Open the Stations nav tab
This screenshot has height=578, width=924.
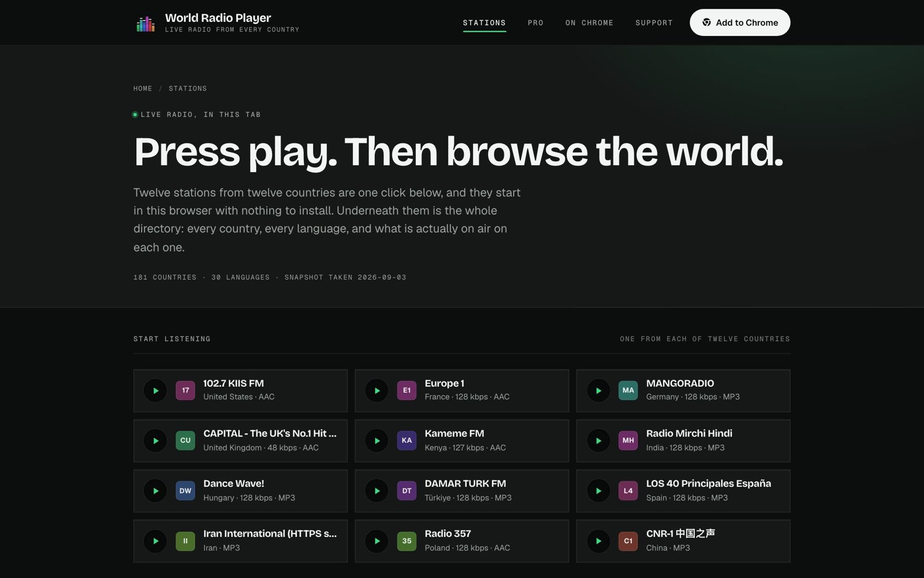tap(484, 23)
